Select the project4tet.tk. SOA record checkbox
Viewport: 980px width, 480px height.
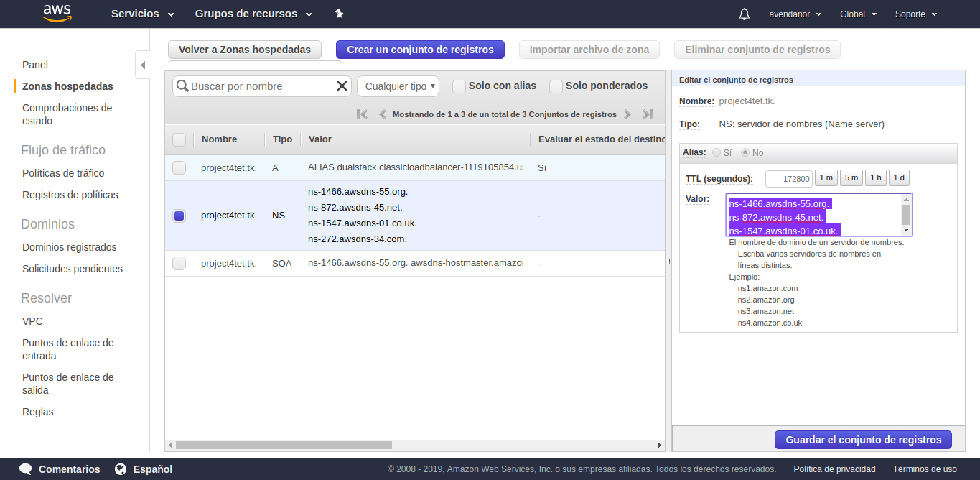179,264
